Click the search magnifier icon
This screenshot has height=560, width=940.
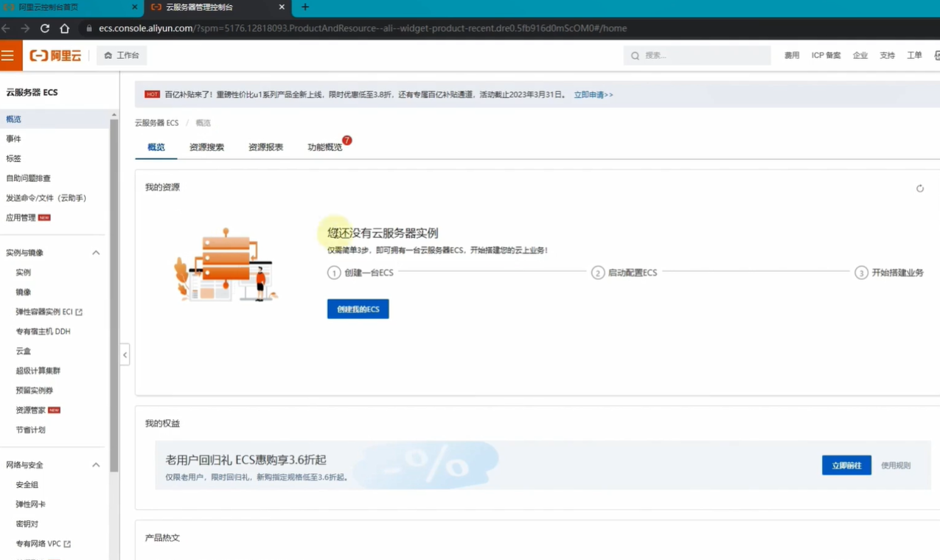[635, 55]
